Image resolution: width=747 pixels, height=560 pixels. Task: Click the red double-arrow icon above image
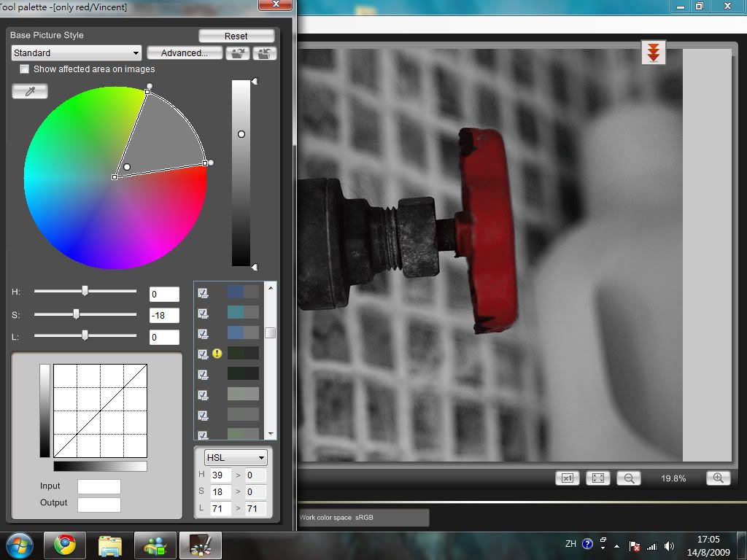(654, 52)
